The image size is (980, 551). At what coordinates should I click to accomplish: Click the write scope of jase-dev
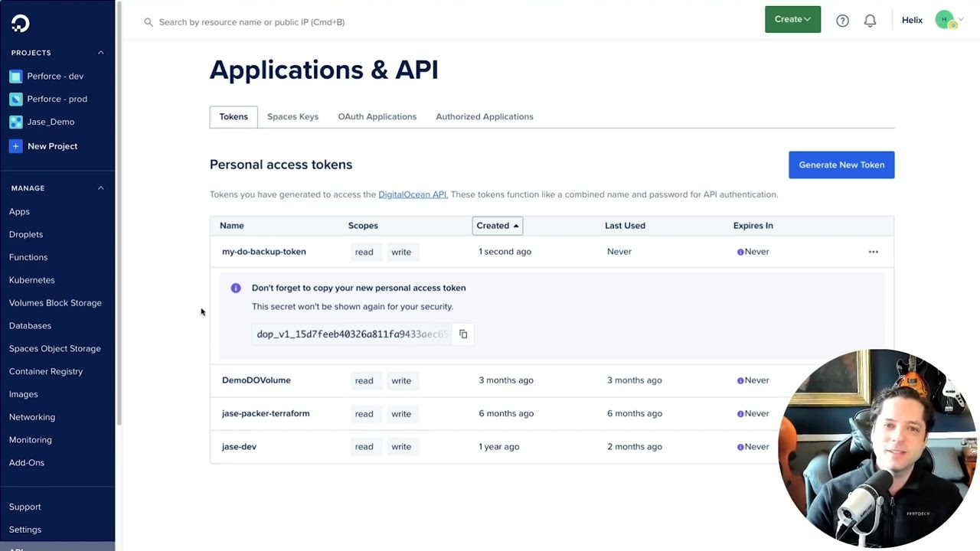[x=401, y=447]
